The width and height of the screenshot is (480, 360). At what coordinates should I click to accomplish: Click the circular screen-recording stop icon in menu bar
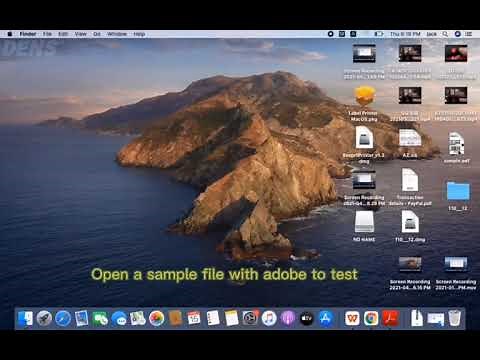tap(331, 34)
